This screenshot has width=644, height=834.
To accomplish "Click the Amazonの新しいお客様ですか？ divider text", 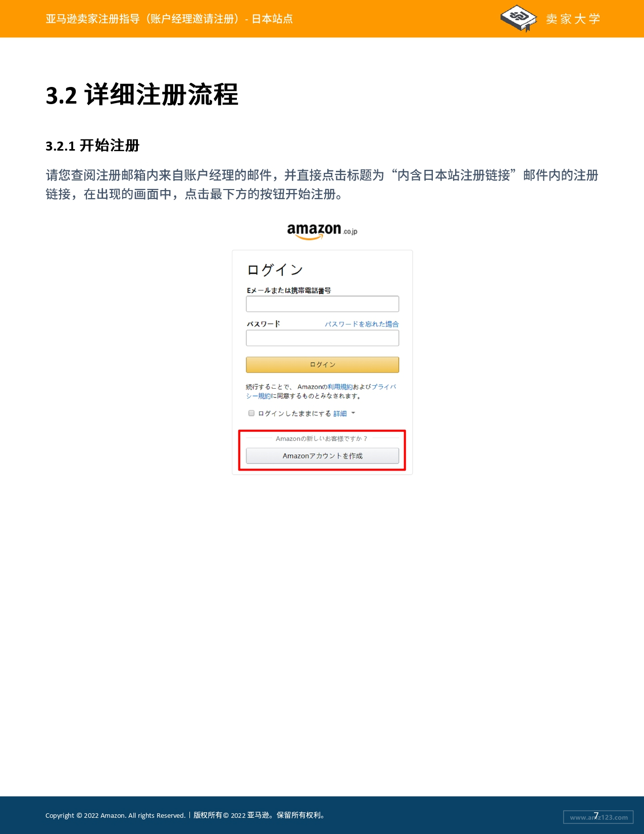I will pyautogui.click(x=321, y=438).
